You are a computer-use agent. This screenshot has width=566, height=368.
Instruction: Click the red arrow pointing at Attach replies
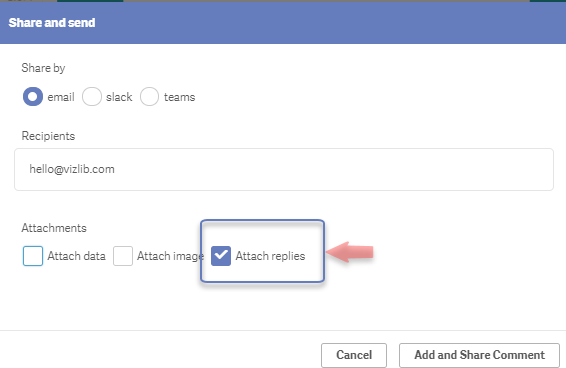[349, 252]
